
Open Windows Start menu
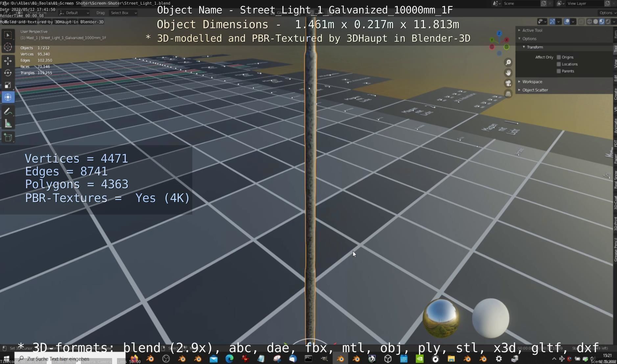(6, 359)
